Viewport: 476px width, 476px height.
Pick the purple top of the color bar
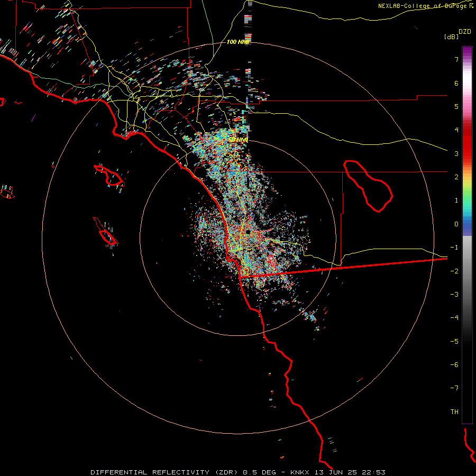467,52
